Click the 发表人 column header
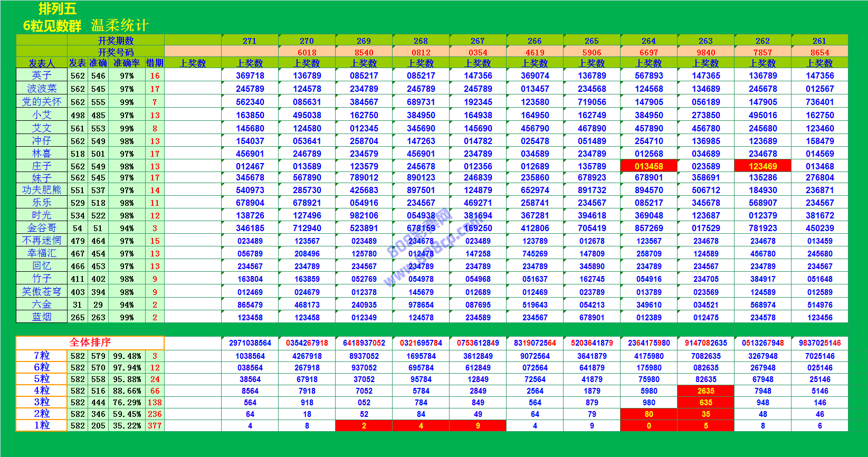This screenshot has width=868, height=457. 41,63
